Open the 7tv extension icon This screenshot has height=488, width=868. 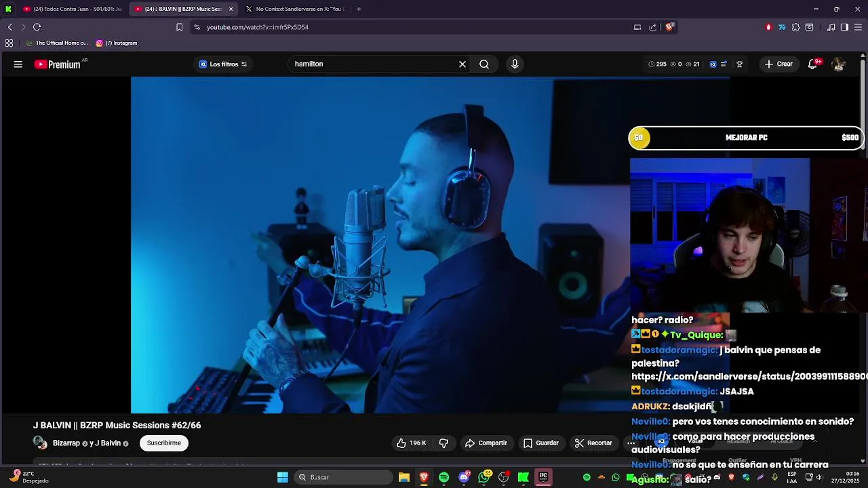pos(782,27)
